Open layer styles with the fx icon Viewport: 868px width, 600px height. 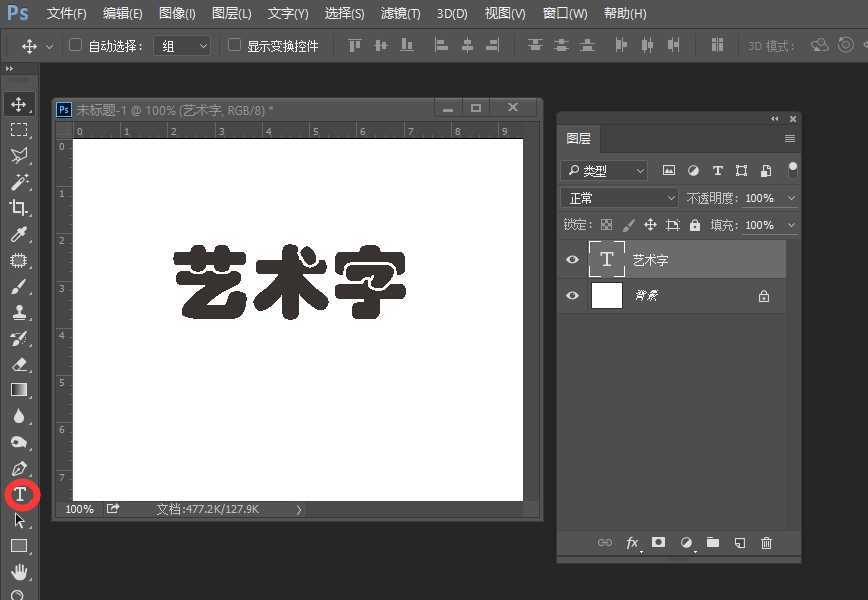632,543
